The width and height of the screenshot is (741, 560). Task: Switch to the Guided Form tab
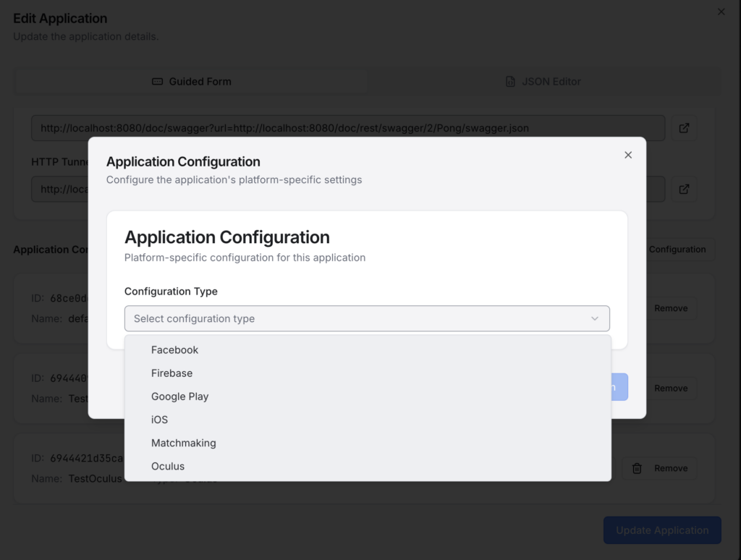(x=191, y=82)
